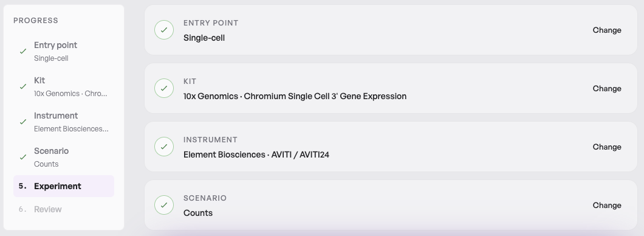The image size is (644, 236).
Task: Change the Kit selection
Action: [x=606, y=88]
